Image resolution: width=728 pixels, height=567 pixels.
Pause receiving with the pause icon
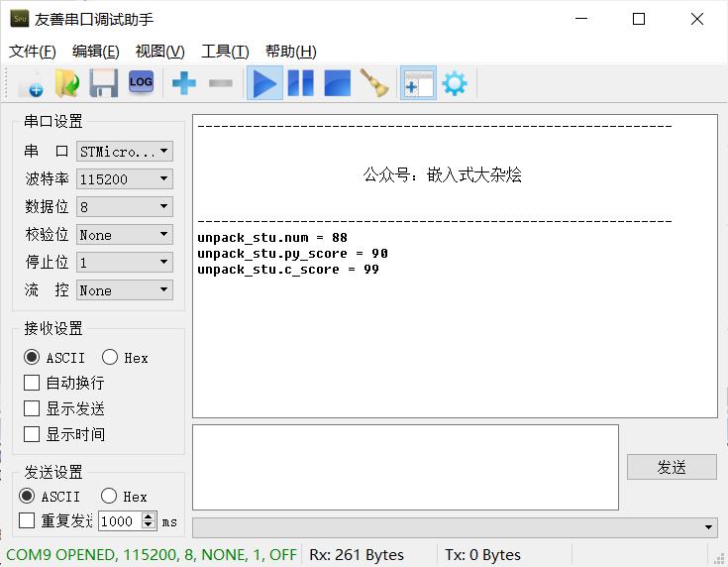pyautogui.click(x=301, y=83)
